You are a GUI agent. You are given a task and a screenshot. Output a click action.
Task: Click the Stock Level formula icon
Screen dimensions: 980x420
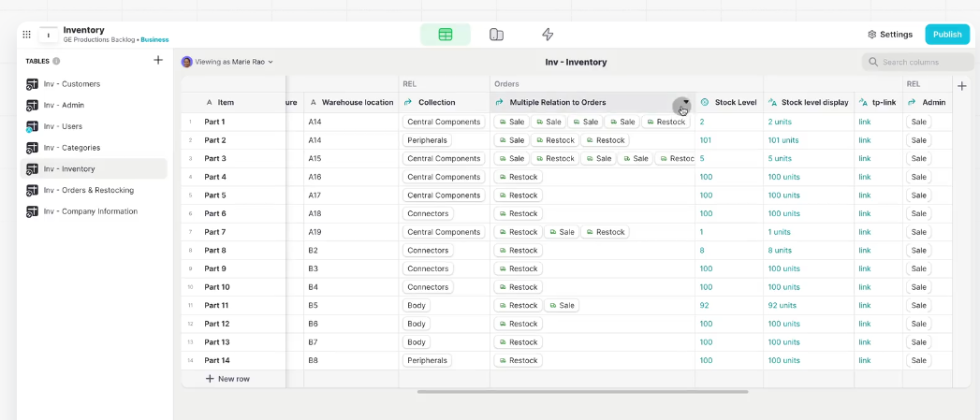tap(705, 103)
